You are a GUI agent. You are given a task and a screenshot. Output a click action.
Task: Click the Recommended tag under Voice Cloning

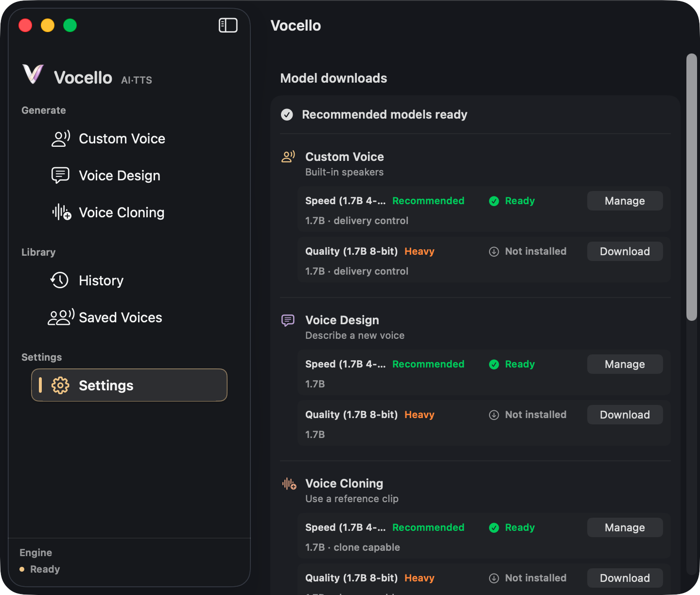click(428, 527)
